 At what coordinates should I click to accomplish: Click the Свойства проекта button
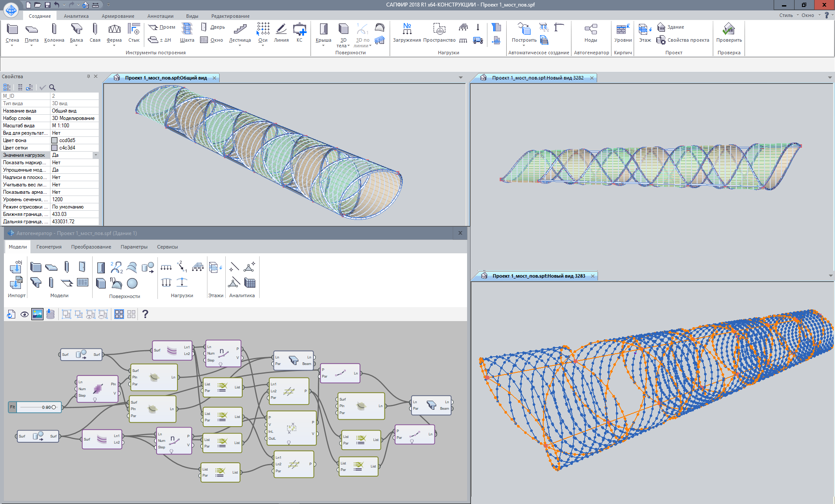pos(684,40)
